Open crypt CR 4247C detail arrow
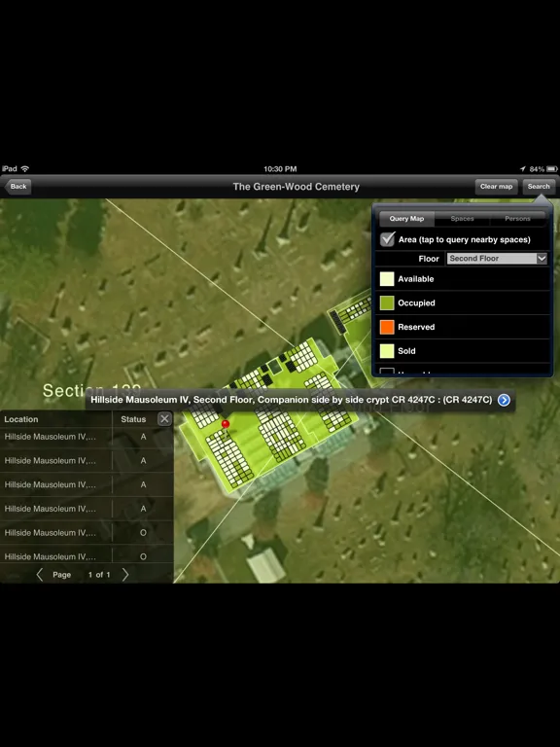560x747 pixels. 504,400
